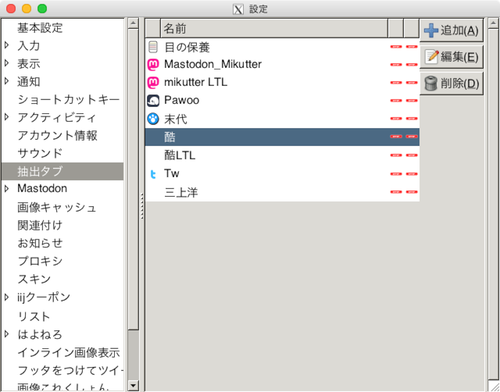Open the 関連付け settings page

(x=40, y=225)
